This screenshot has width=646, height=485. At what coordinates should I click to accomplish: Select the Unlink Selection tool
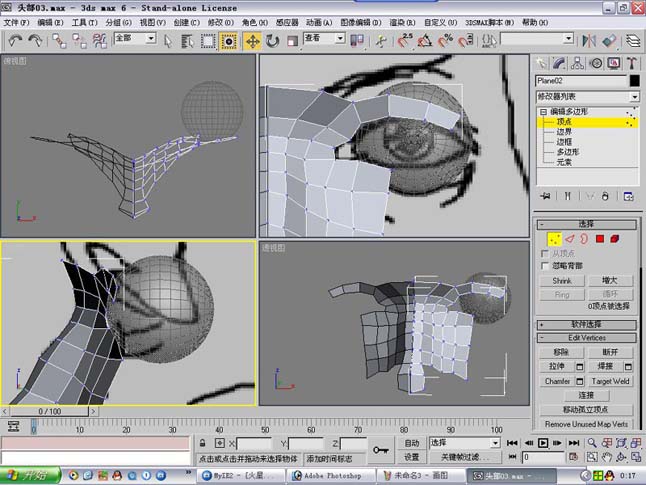80,41
